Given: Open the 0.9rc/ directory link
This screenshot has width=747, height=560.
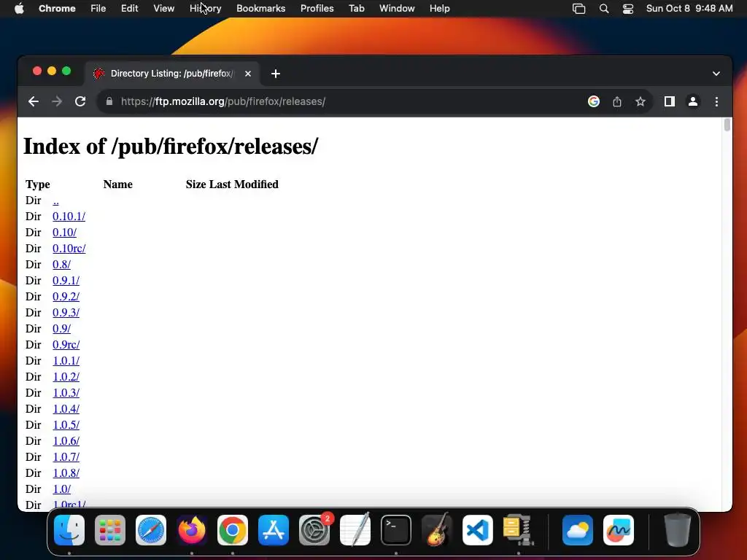Looking at the screenshot, I should (66, 345).
